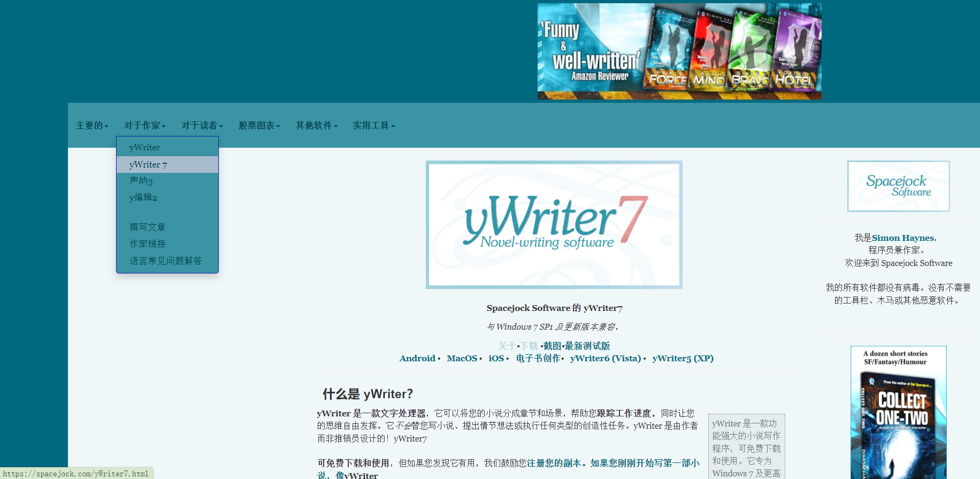Image resolution: width=980 pixels, height=479 pixels.
Task: Click the 什么是 yWriter? heading
Action: pos(367,394)
